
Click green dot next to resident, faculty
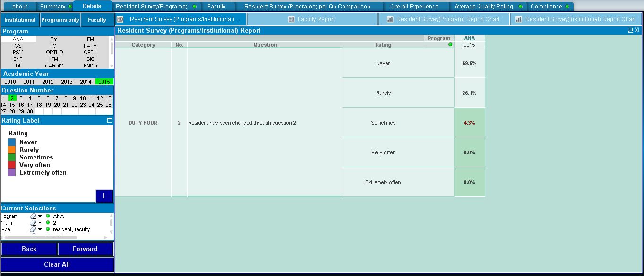48,229
